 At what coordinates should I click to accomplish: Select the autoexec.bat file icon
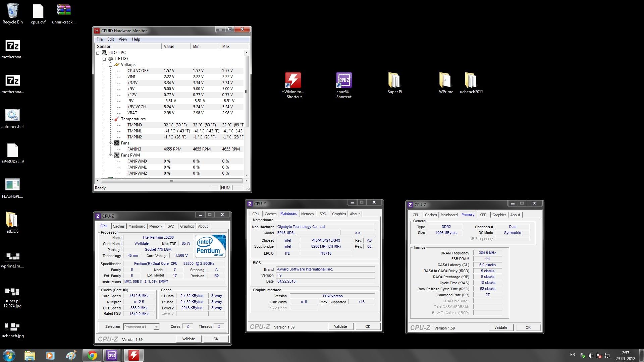click(13, 119)
